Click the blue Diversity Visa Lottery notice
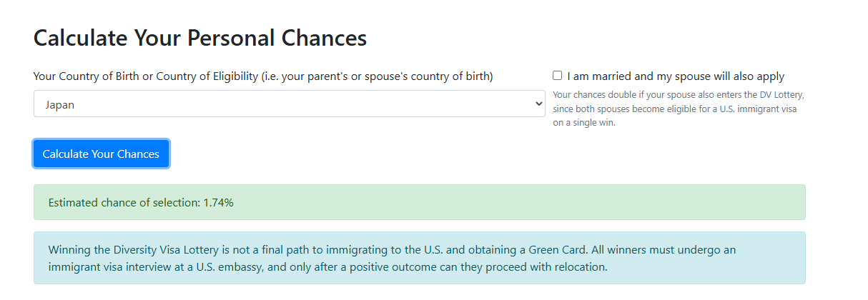The width and height of the screenshot is (868, 300). point(419,258)
